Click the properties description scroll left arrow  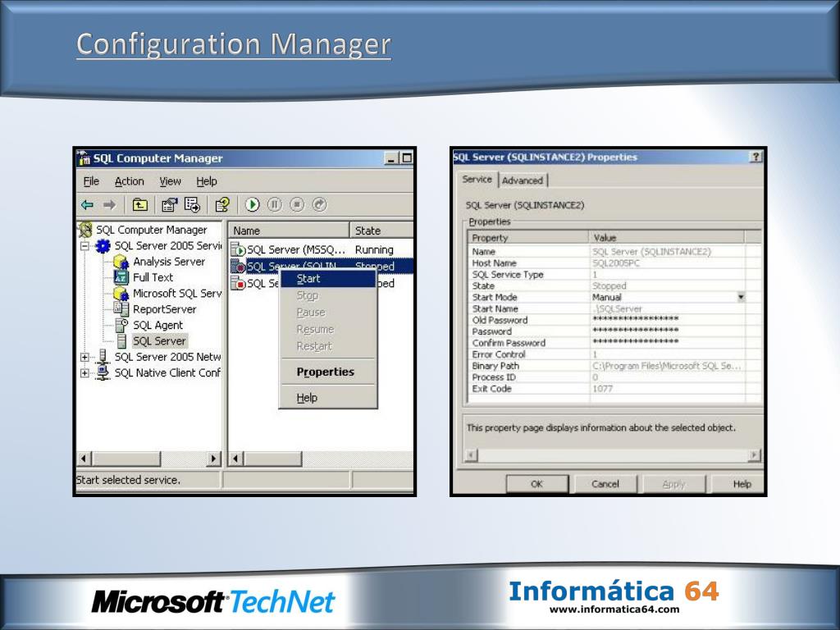pyautogui.click(x=470, y=454)
